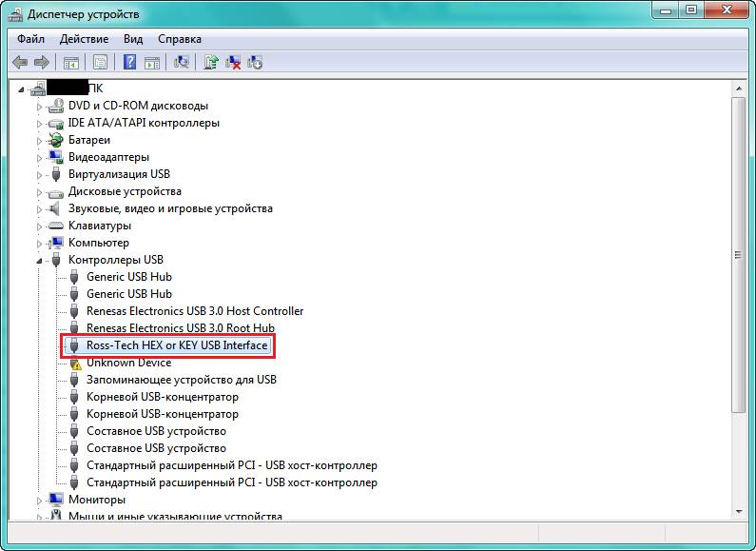Click Scan for hardware changes icon
This screenshot has height=551, width=756.
(x=182, y=63)
